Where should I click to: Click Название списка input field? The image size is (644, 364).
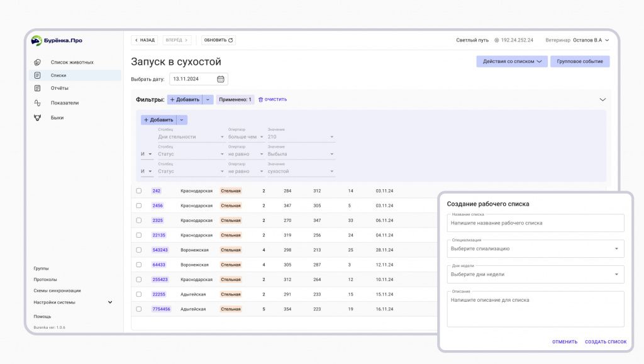tap(536, 223)
